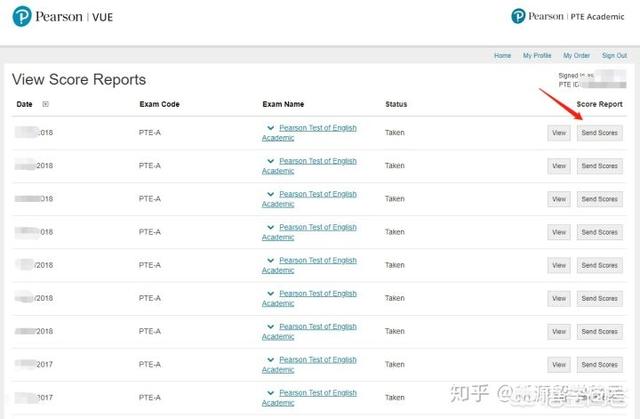Send Scores for the sixth exam row
The image size is (640, 419).
coord(600,299)
